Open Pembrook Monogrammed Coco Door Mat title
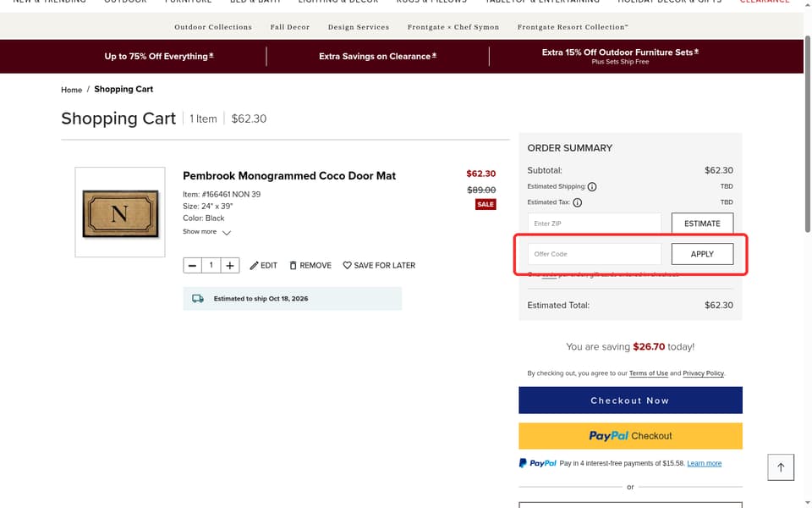 pyautogui.click(x=289, y=176)
